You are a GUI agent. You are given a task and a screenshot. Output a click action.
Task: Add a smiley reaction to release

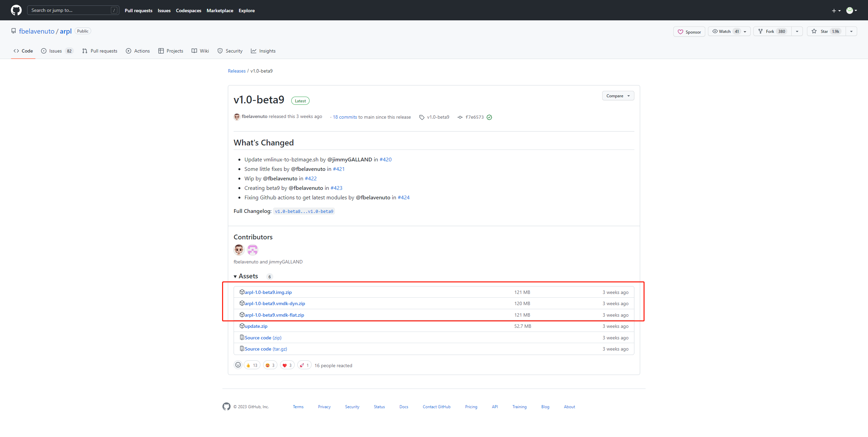238,365
